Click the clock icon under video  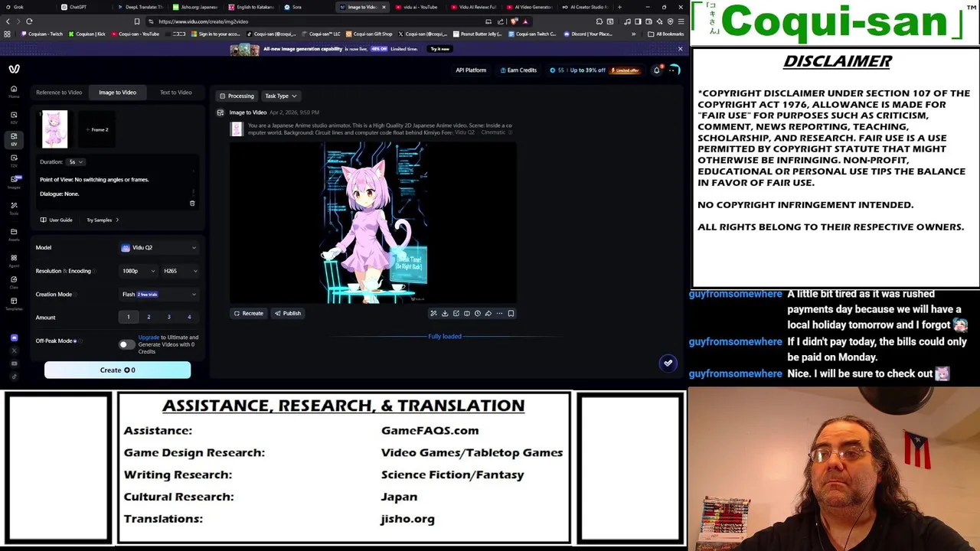pyautogui.click(x=477, y=313)
